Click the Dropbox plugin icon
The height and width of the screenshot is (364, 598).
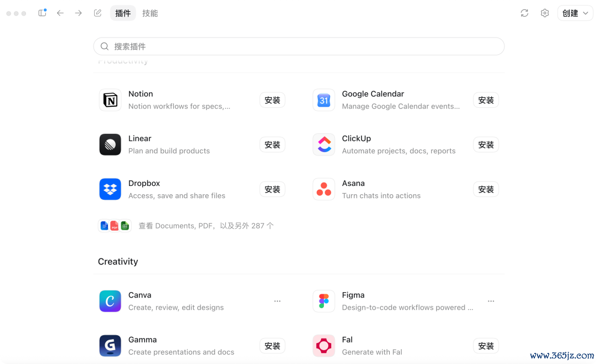[x=110, y=189]
